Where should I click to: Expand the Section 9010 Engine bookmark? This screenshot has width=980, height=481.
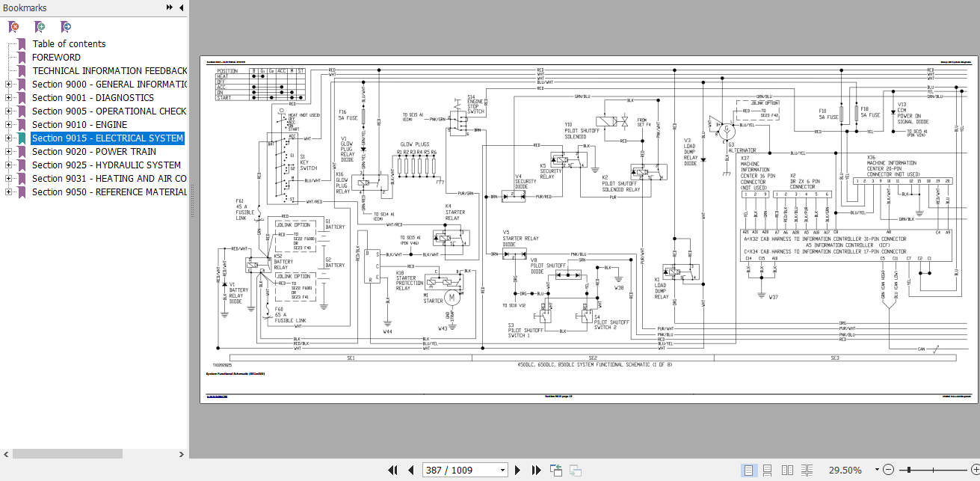pos(9,125)
